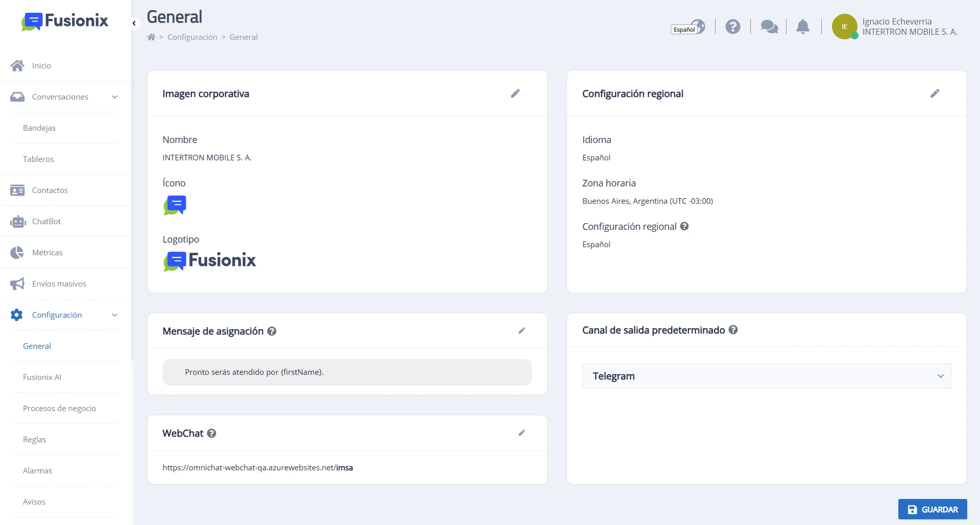Collapse the sidebar with the arrow button
This screenshot has height=525, width=980.
(x=134, y=23)
